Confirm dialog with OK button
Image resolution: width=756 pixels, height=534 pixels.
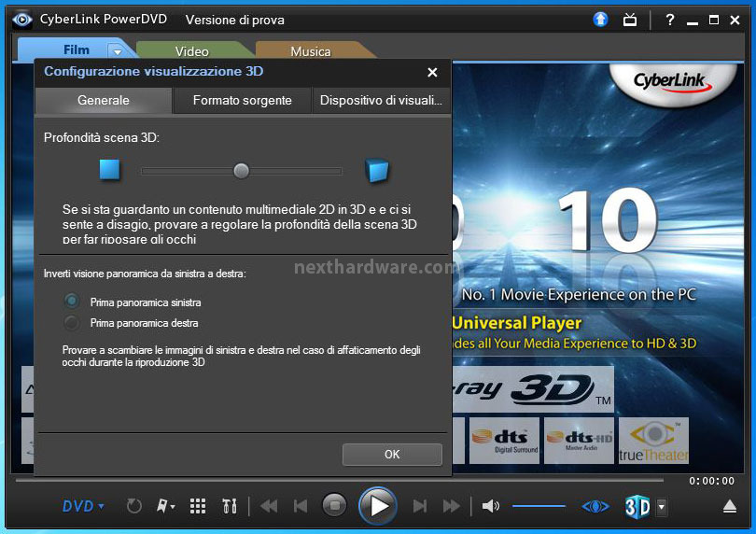tap(392, 455)
